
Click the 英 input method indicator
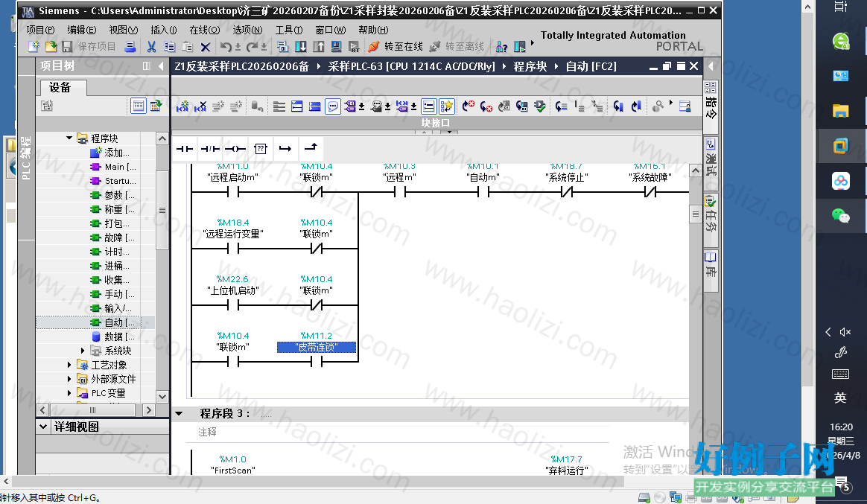pos(840,398)
